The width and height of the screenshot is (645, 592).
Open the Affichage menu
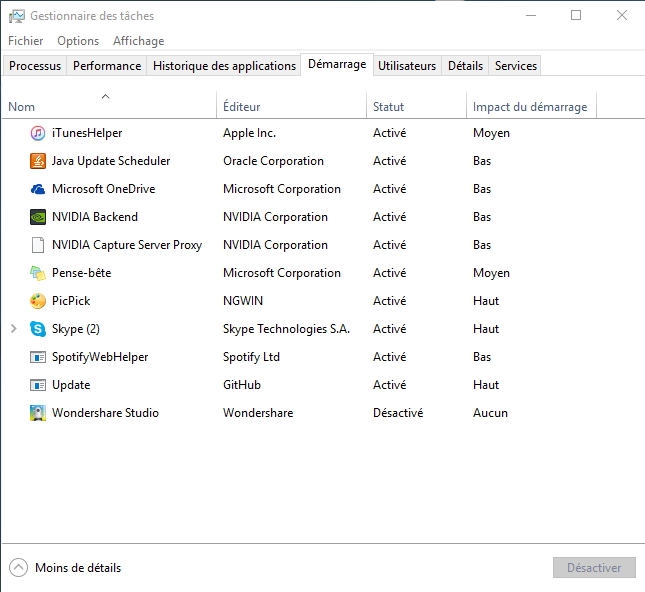point(139,41)
